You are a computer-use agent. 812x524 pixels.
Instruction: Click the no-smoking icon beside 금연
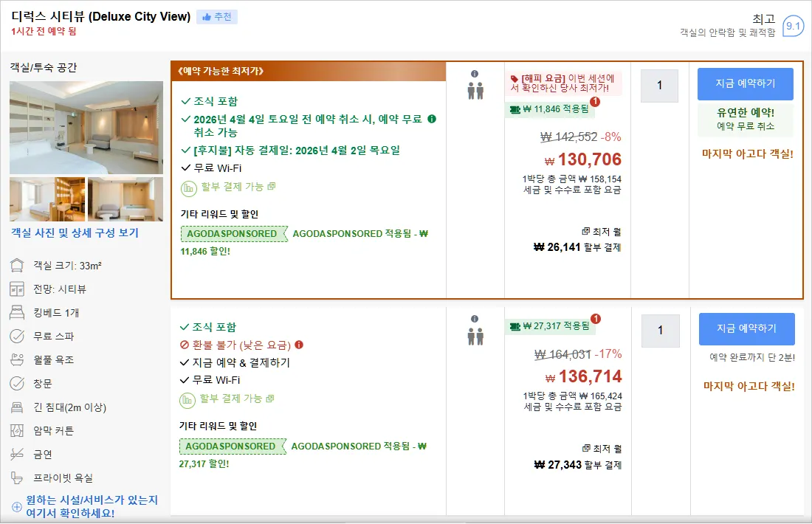pyautogui.click(x=17, y=454)
